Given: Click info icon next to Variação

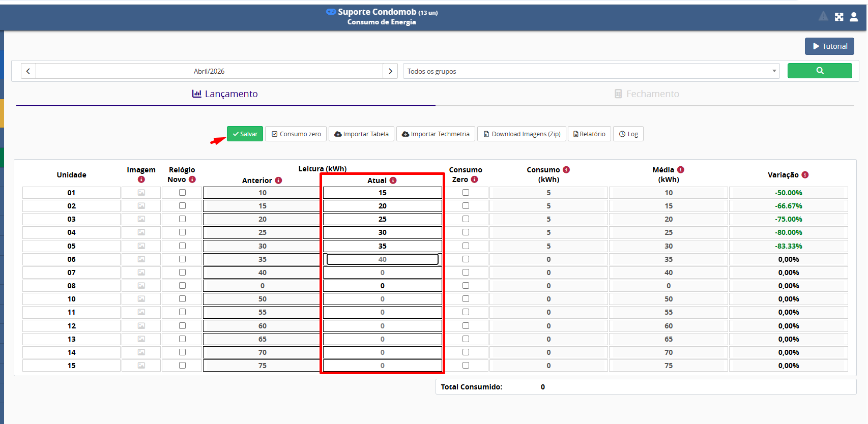Looking at the screenshot, I should pyautogui.click(x=805, y=175).
